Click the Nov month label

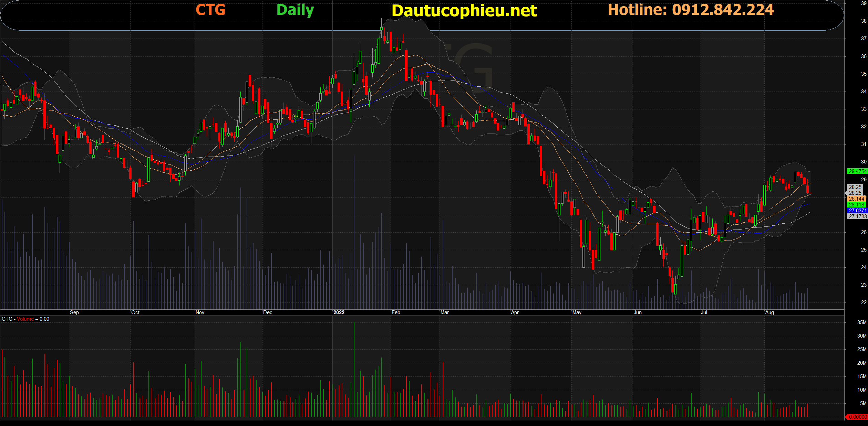(x=200, y=312)
